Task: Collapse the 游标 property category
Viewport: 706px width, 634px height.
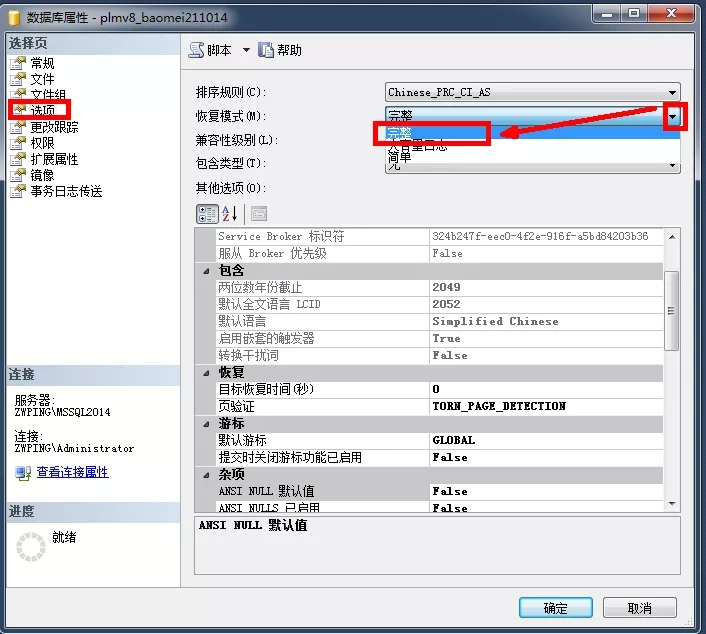Action: 207,423
